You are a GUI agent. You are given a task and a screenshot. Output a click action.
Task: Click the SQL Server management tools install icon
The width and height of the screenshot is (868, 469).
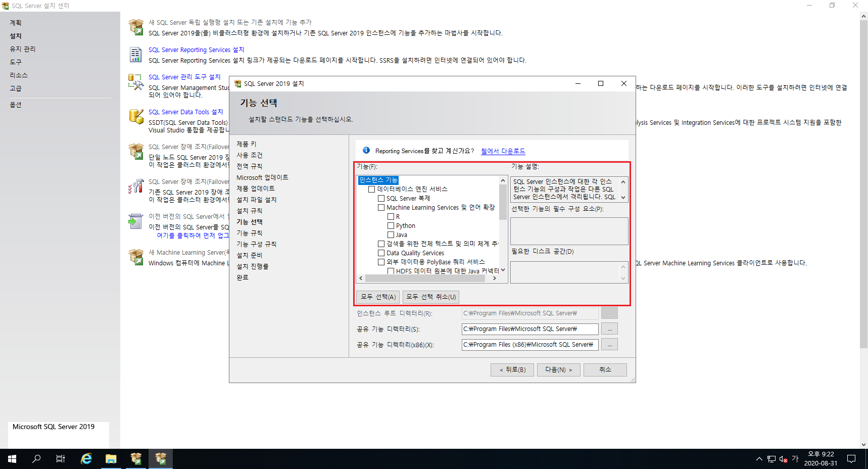136,82
